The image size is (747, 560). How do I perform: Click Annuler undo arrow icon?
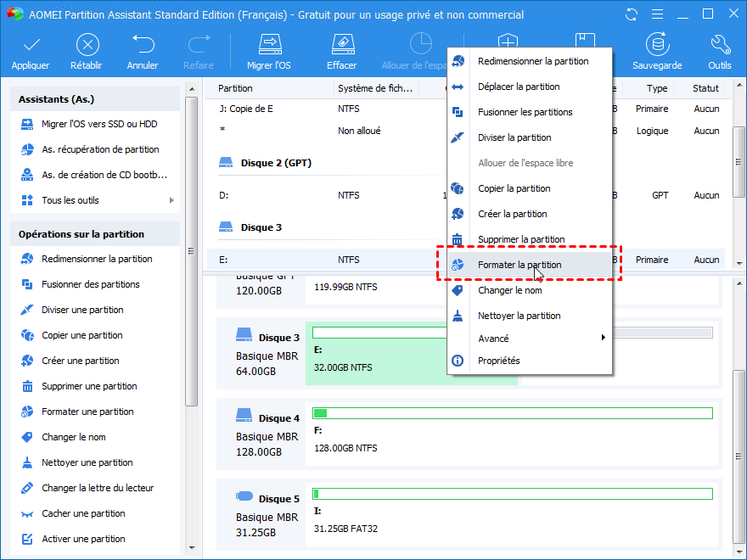click(x=143, y=45)
